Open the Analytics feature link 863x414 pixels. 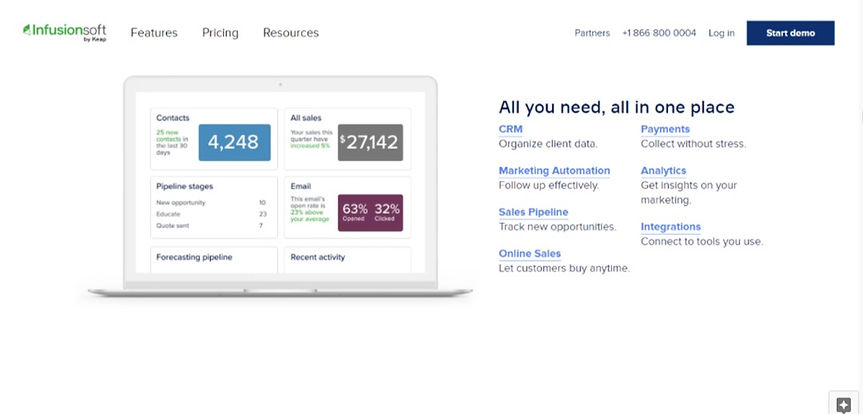(x=663, y=171)
